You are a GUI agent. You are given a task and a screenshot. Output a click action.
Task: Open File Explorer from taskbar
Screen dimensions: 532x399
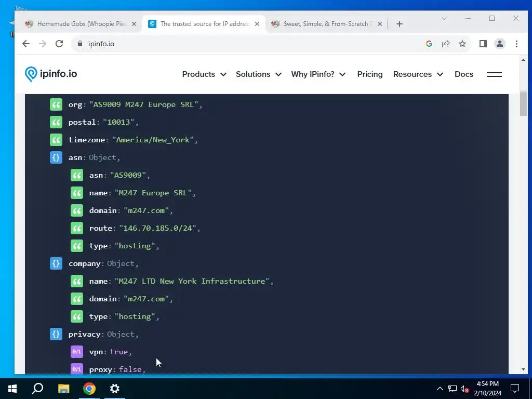pyautogui.click(x=63, y=389)
